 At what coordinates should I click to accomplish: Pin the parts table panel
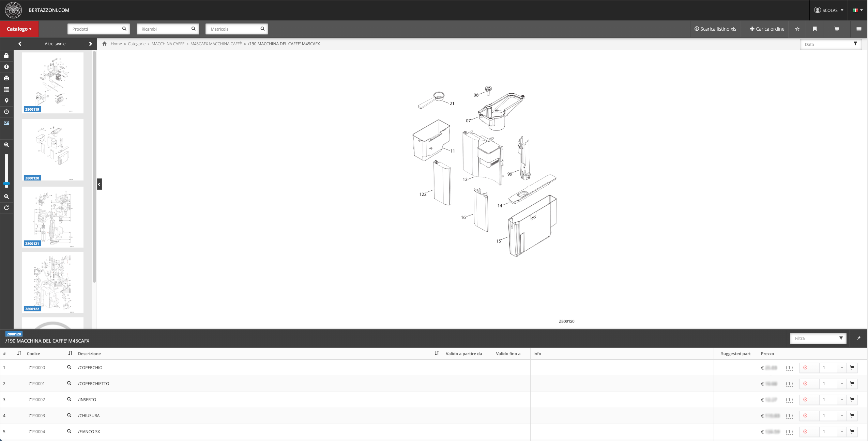coord(859,338)
